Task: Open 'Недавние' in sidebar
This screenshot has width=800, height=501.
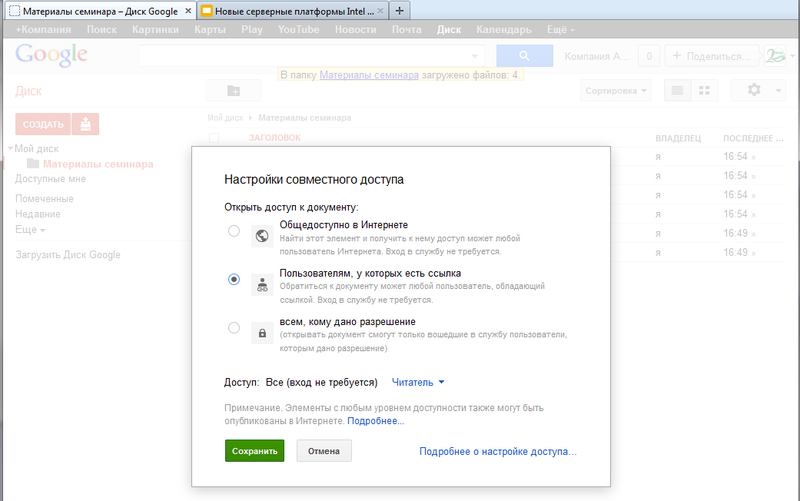Action: click(38, 214)
